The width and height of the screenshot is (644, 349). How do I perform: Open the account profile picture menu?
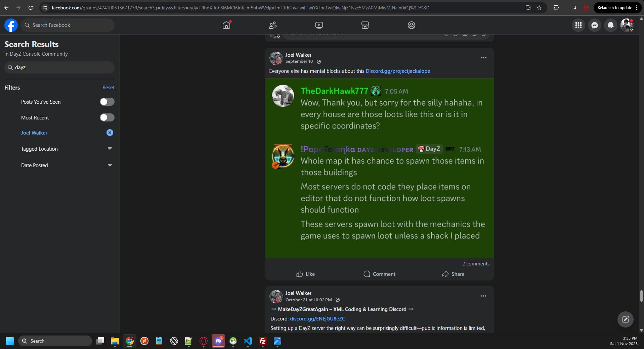(627, 25)
